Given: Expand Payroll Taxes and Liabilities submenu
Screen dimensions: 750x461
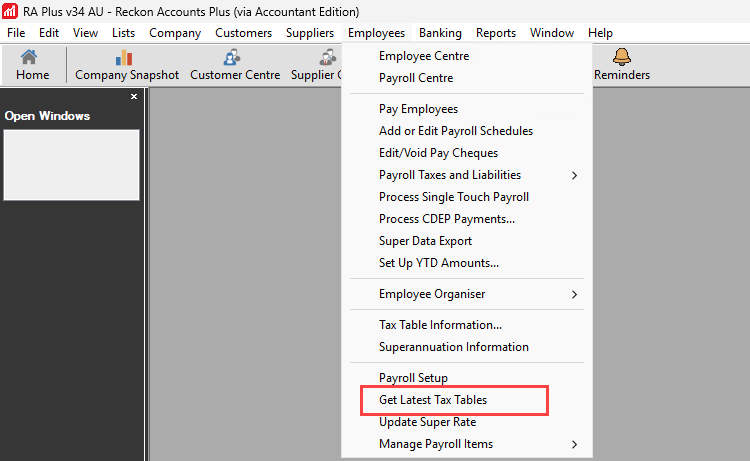Looking at the screenshot, I should [467, 175].
